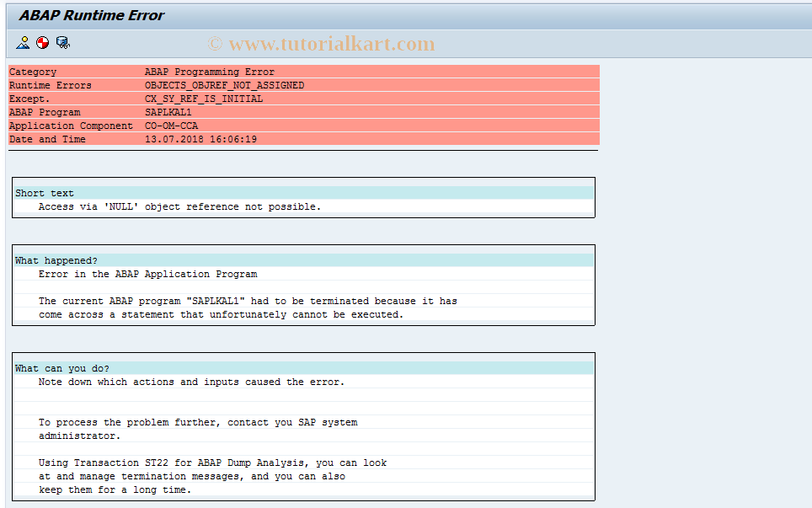Select exception CX_SY_REF_IS_INITIAL
The image size is (812, 508).
[204, 99]
